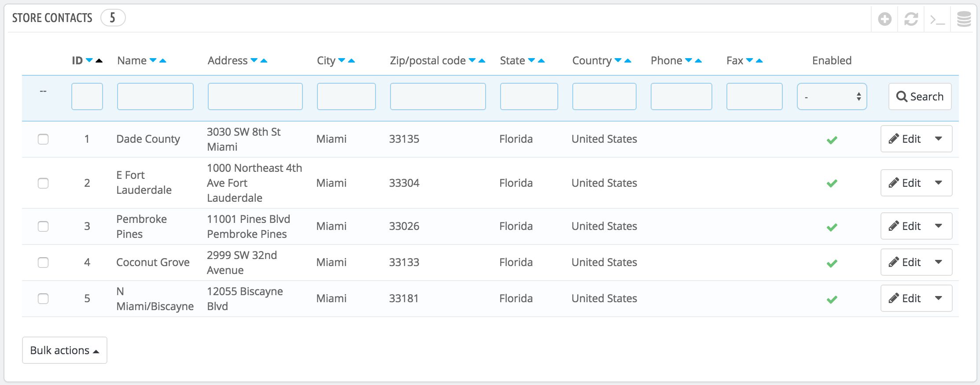980x385 pixels.
Task: Expand Edit options arrow for Coconut Grove
Action: [x=939, y=262]
